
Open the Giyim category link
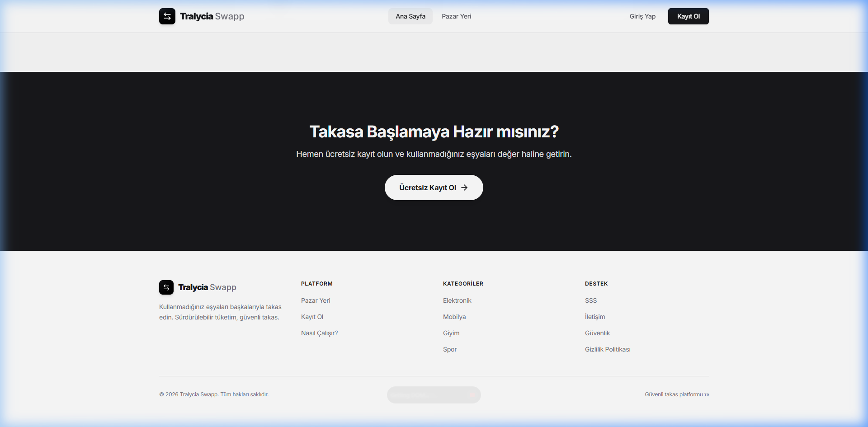[x=451, y=333]
